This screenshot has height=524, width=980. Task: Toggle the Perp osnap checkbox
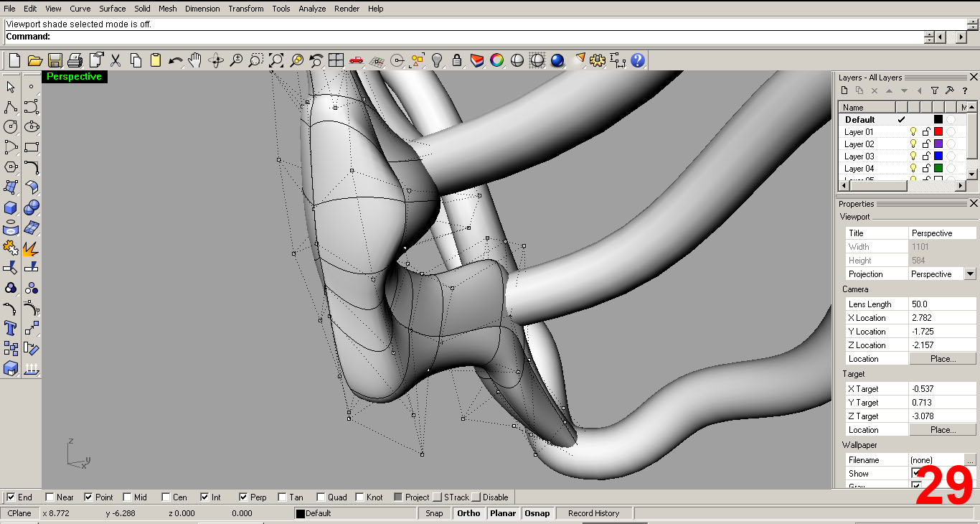[x=243, y=497]
